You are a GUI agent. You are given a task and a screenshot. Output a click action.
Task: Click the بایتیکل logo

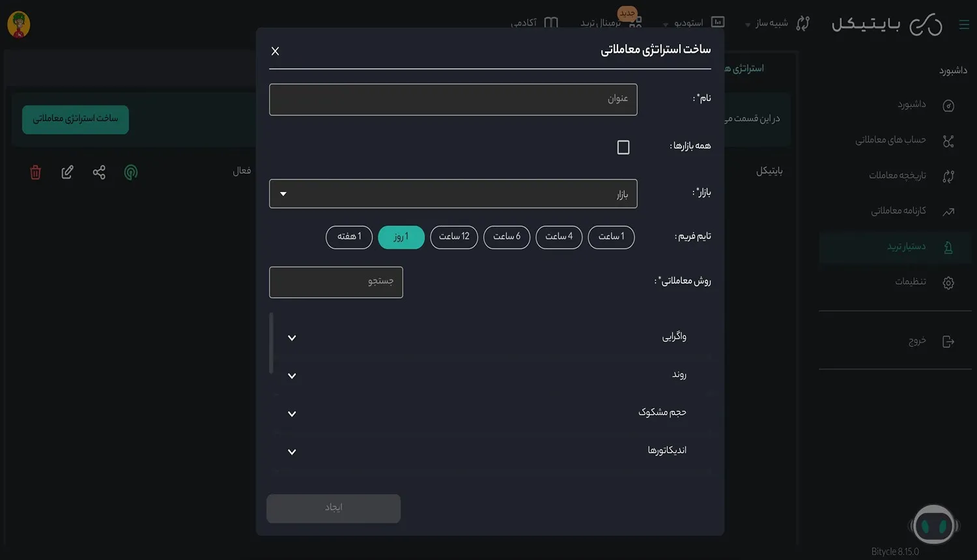[x=887, y=24]
